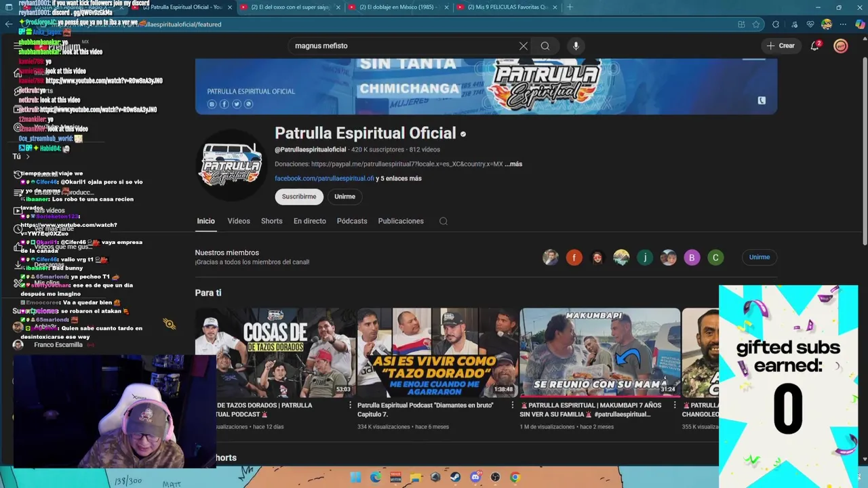
Task: Open the facebook.com/patrullaespiritual link
Action: pyautogui.click(x=324, y=178)
